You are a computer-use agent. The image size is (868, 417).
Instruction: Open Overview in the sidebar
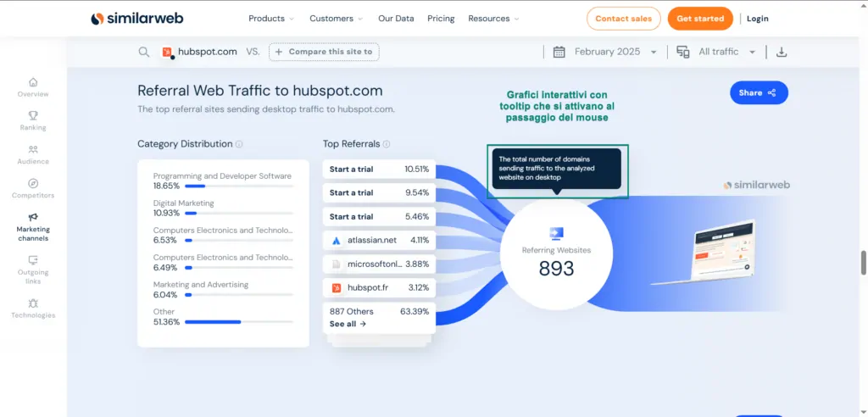tap(33, 87)
